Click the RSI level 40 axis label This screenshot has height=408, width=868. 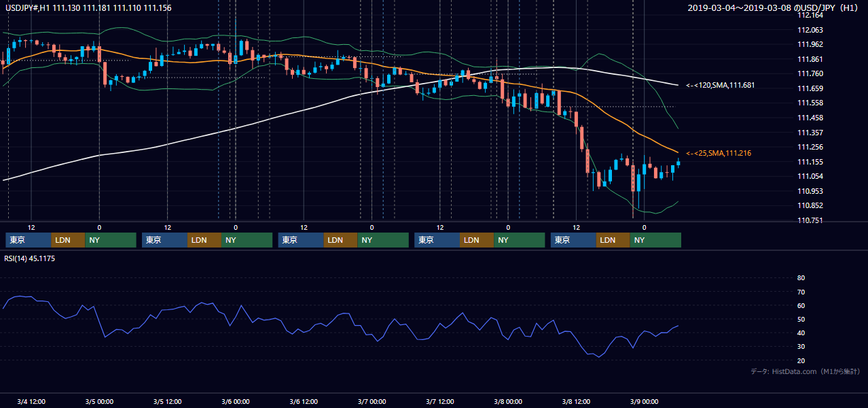[801, 333]
